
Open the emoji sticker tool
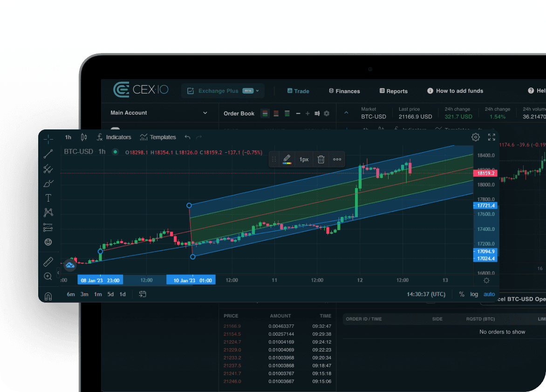click(x=48, y=242)
